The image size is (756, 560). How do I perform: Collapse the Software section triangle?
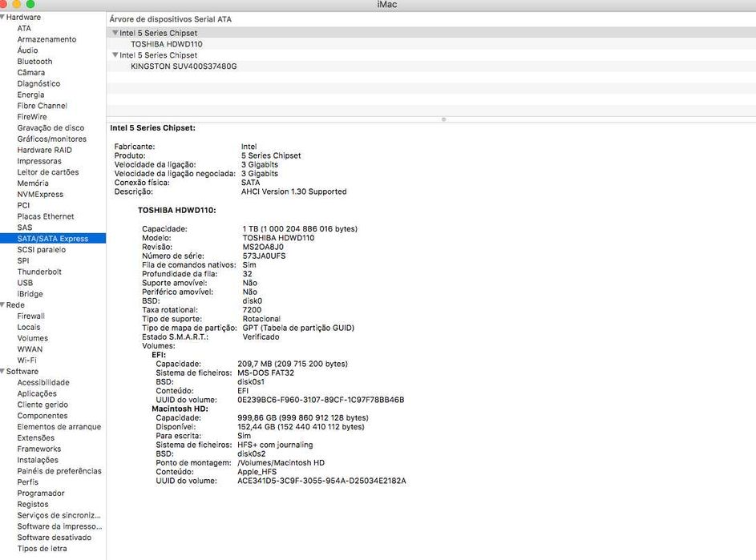tap(2, 371)
